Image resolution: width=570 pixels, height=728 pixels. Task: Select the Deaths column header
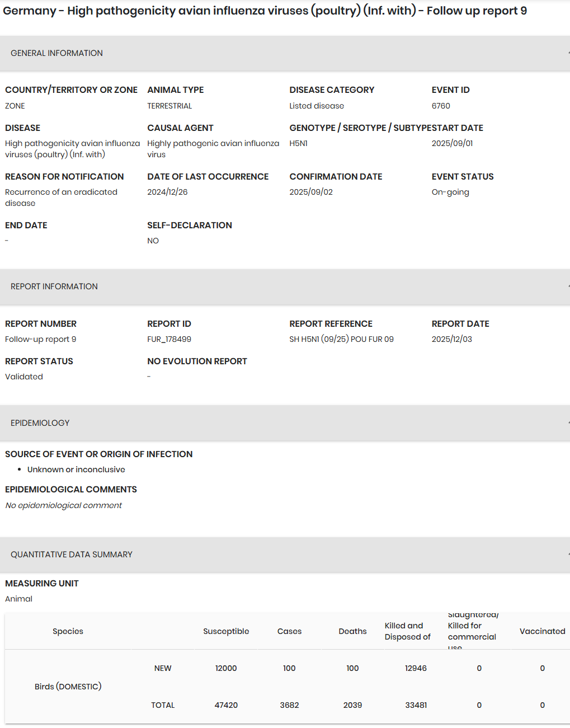click(x=352, y=631)
